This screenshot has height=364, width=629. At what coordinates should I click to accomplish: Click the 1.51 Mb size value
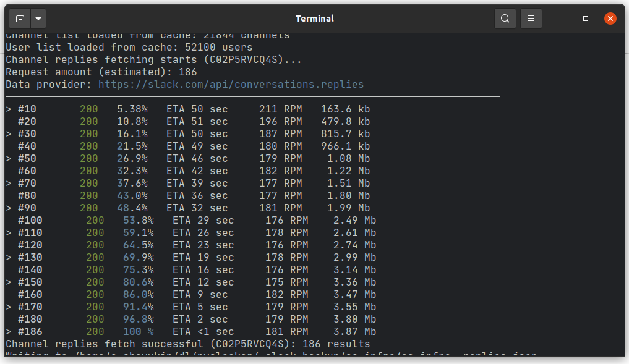[x=349, y=184]
